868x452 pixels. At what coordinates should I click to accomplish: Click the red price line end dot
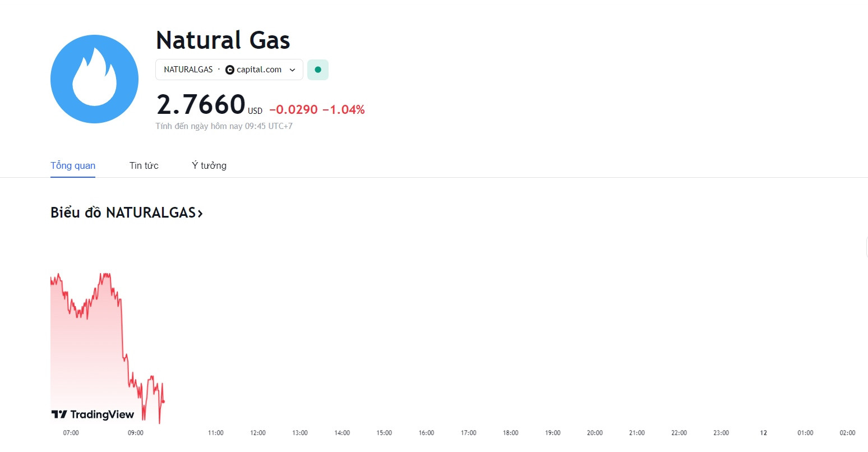(163, 402)
